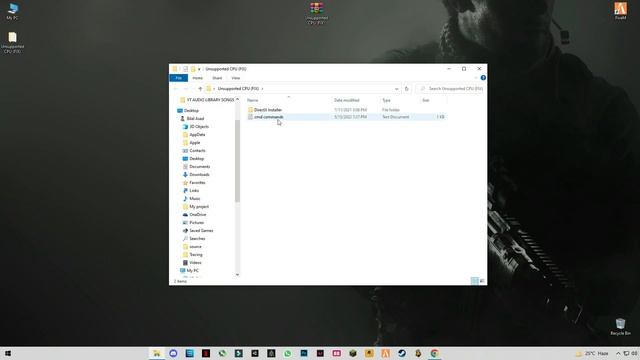Open Discord from the taskbar
Screen dimensions: 640x360
coord(173,353)
